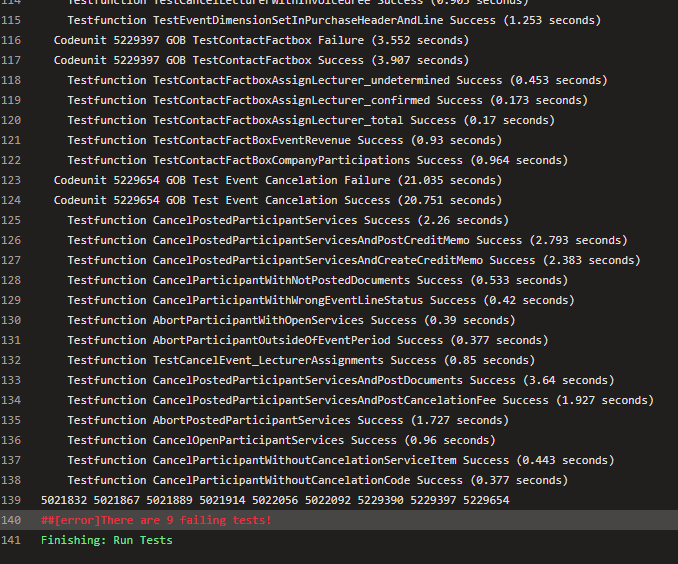Click codeunit ID 5021832 in the ID list
The width and height of the screenshot is (678, 564).
tap(64, 500)
